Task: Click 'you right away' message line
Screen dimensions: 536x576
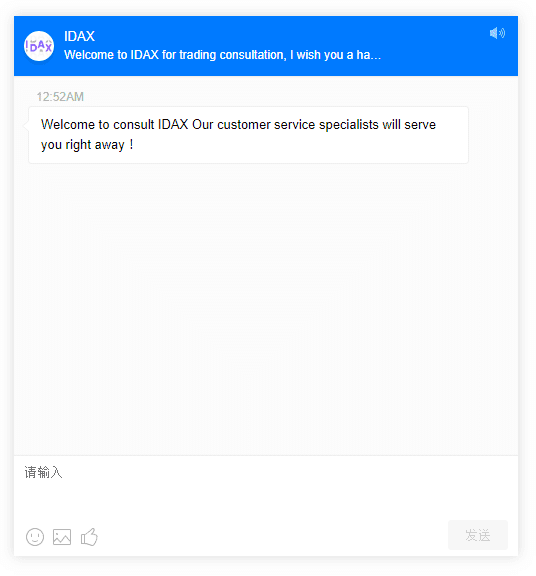Action: [87, 145]
